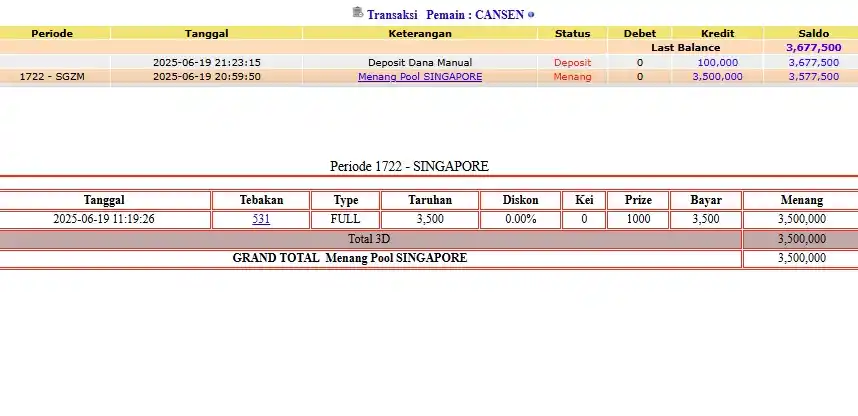The image size is (858, 416).
Task: Click the Kei column header
Action: click(x=584, y=200)
